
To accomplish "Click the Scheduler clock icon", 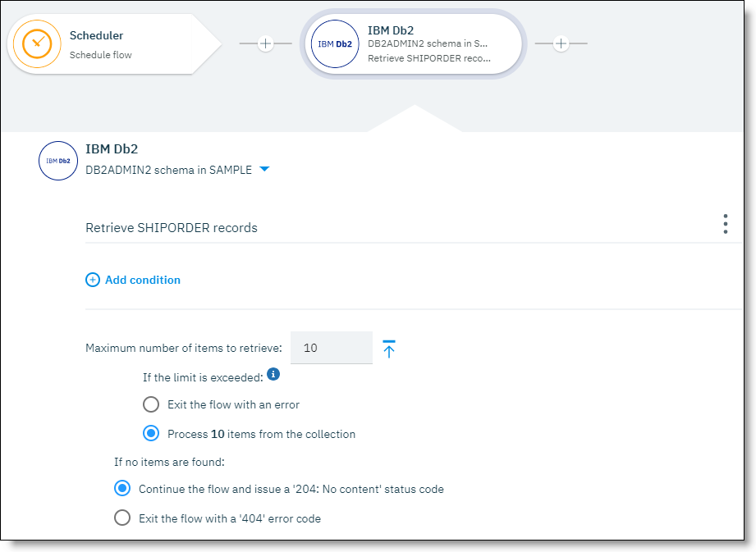I will point(37,43).
